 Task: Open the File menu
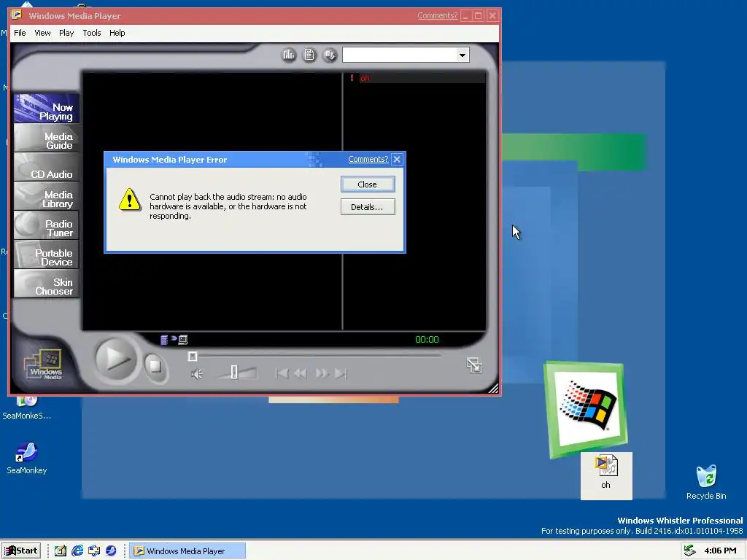pos(20,33)
